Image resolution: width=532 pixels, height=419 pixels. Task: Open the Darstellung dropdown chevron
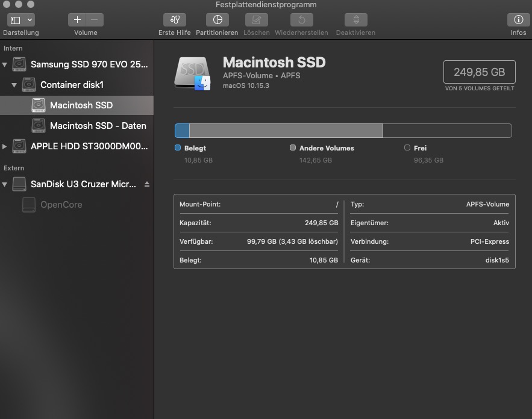30,20
